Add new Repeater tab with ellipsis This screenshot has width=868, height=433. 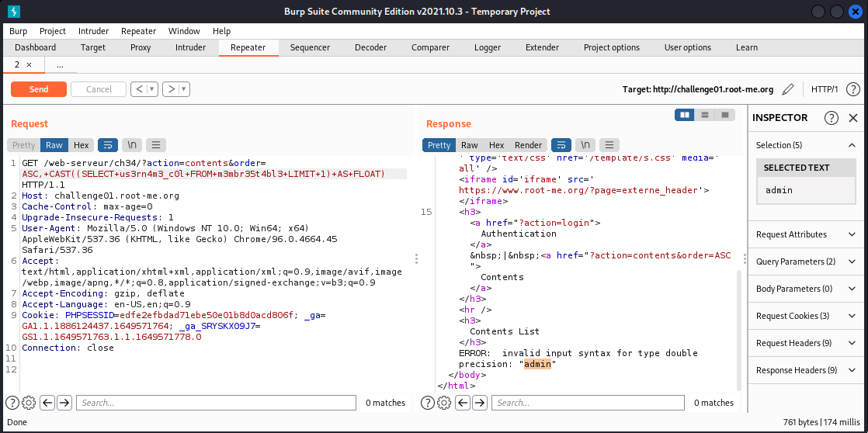(x=60, y=64)
